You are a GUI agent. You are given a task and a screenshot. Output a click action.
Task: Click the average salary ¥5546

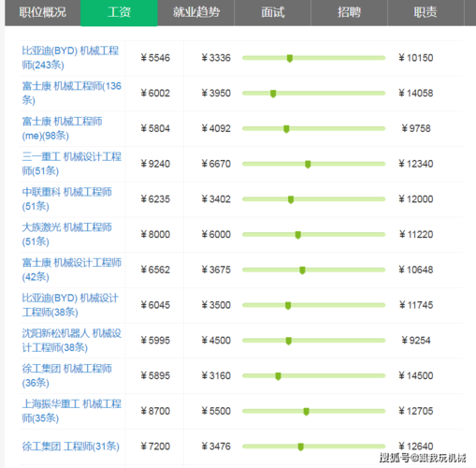pyautogui.click(x=155, y=58)
